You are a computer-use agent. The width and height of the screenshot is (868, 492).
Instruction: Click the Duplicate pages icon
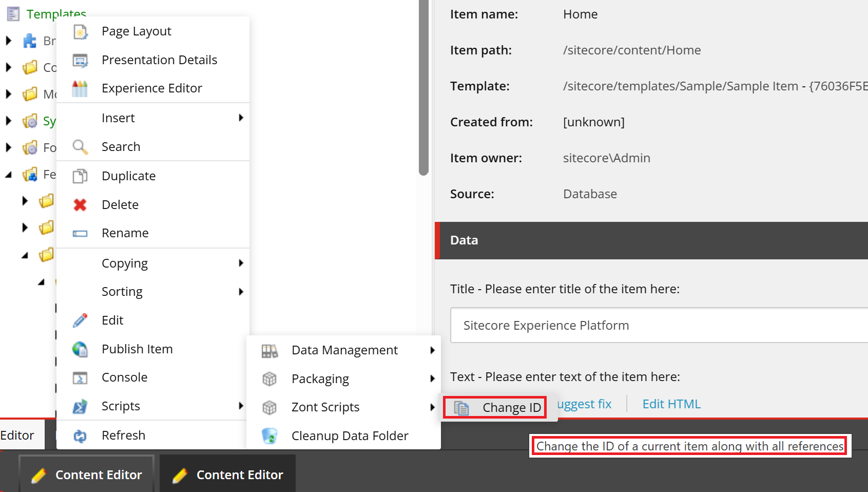pos(80,176)
